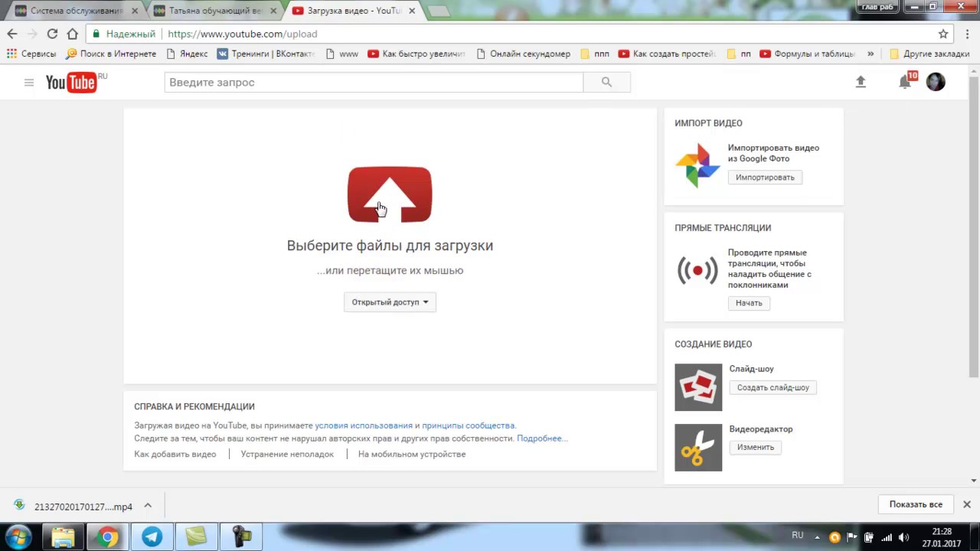Open download item options arrow
The width and height of the screenshot is (980, 551).
coord(148,506)
